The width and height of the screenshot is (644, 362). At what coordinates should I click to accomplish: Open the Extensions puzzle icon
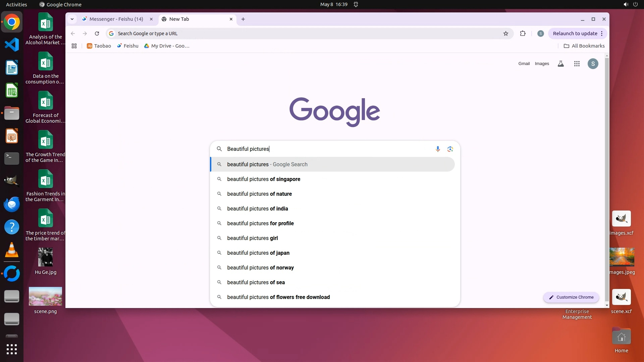523,34
